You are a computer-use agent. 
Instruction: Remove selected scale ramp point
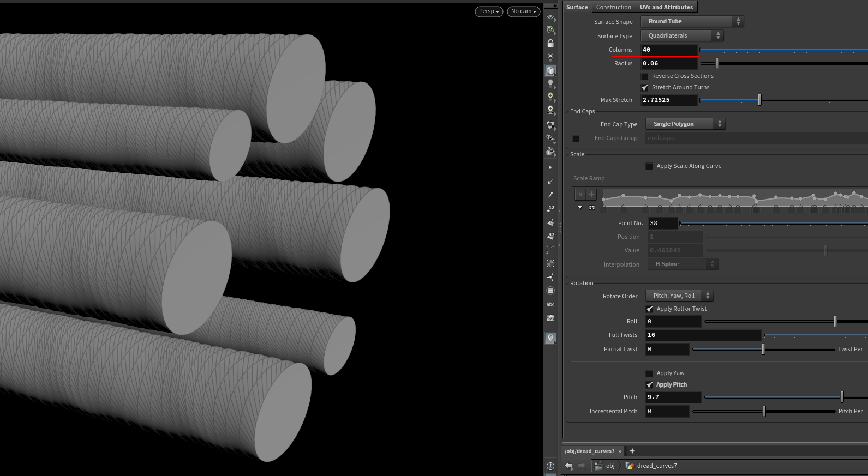point(580,194)
